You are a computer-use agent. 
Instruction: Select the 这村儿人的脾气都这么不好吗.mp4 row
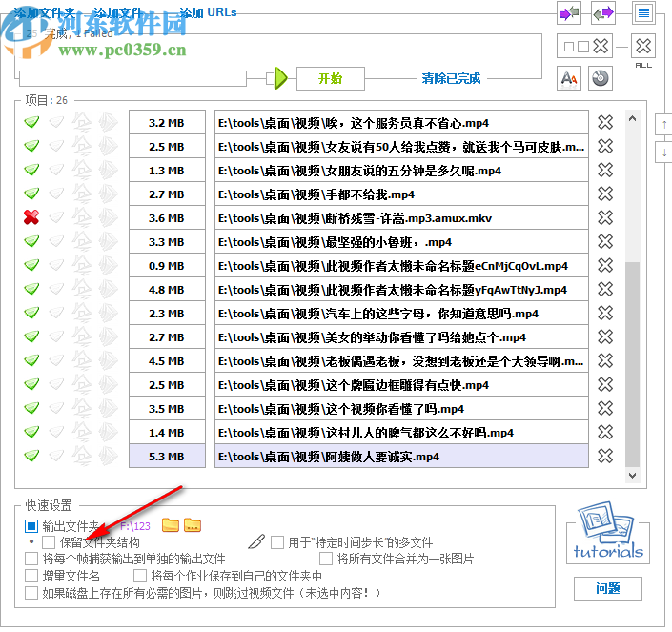pyautogui.click(x=401, y=433)
